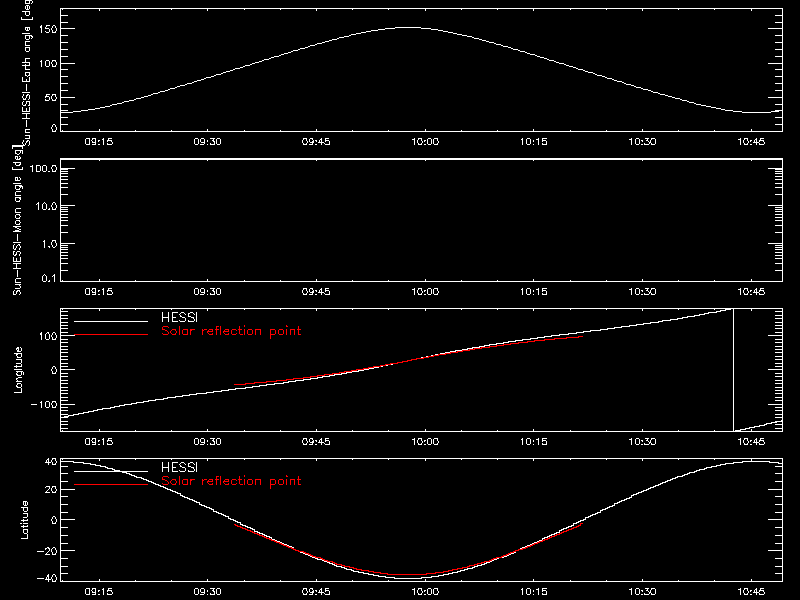Click the 20 tick label on Latitude plot
Image resolution: width=800 pixels, height=600 pixels.
pyautogui.click(x=51, y=490)
